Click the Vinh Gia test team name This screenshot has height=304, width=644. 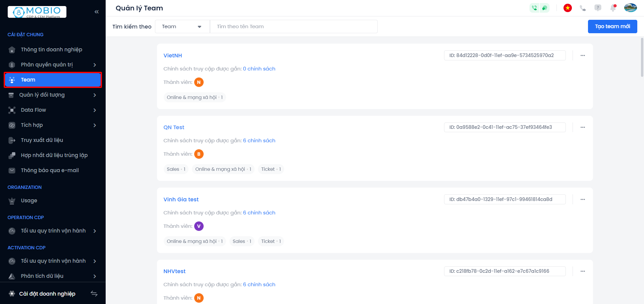(181, 199)
